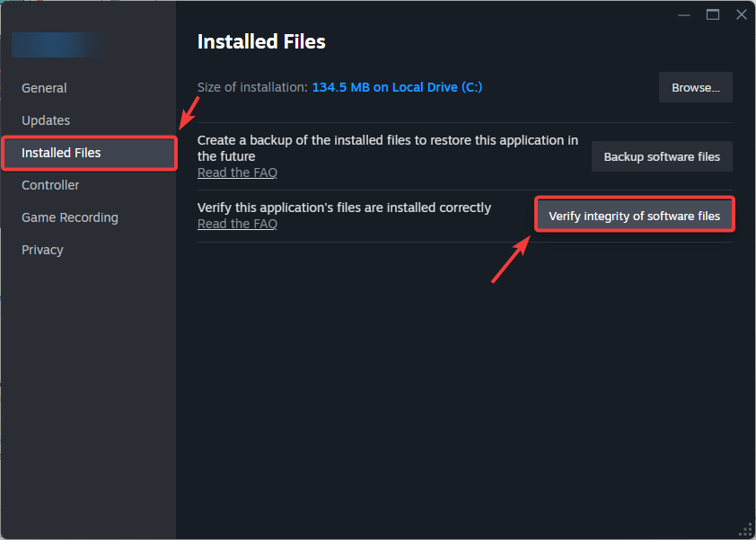Viewport: 756px width, 540px height.
Task: Click the verify files description text
Action: [344, 208]
